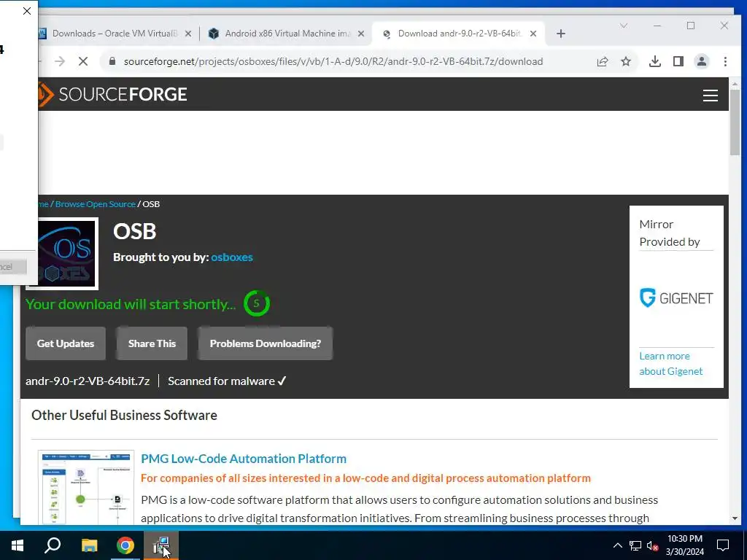Image resolution: width=747 pixels, height=560 pixels.
Task: Open SourceForge hamburger menu
Action: click(x=711, y=96)
